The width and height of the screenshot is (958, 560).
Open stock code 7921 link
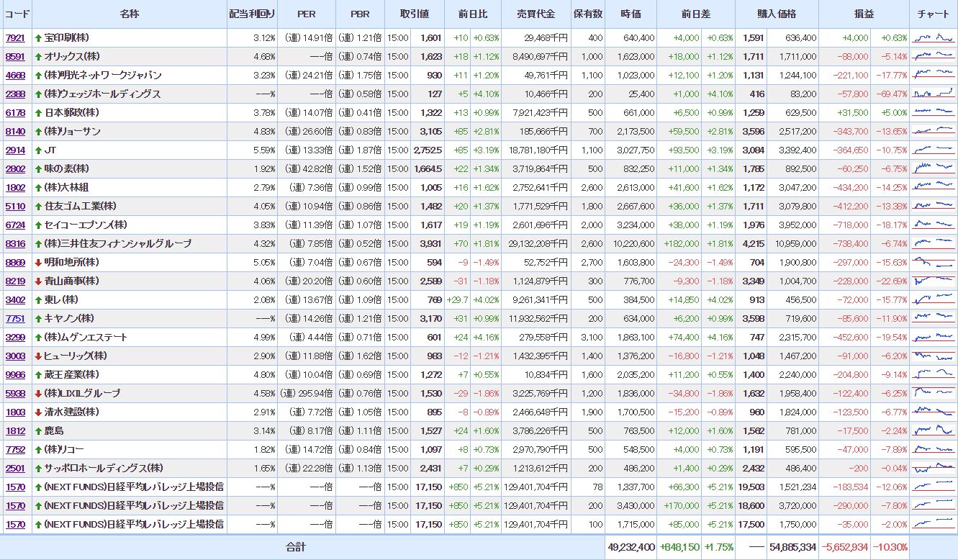(x=15, y=38)
